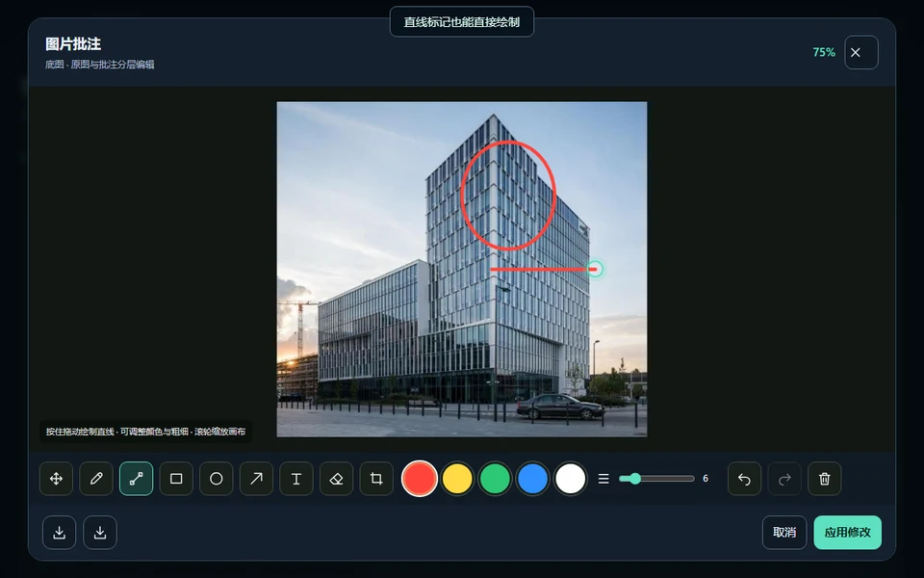This screenshot has height=578, width=924.
Task: Click the line thickness icon
Action: pos(603,479)
